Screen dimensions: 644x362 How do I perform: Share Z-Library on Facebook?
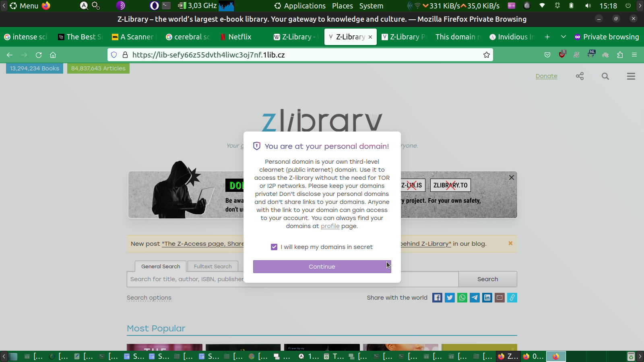[x=437, y=298]
